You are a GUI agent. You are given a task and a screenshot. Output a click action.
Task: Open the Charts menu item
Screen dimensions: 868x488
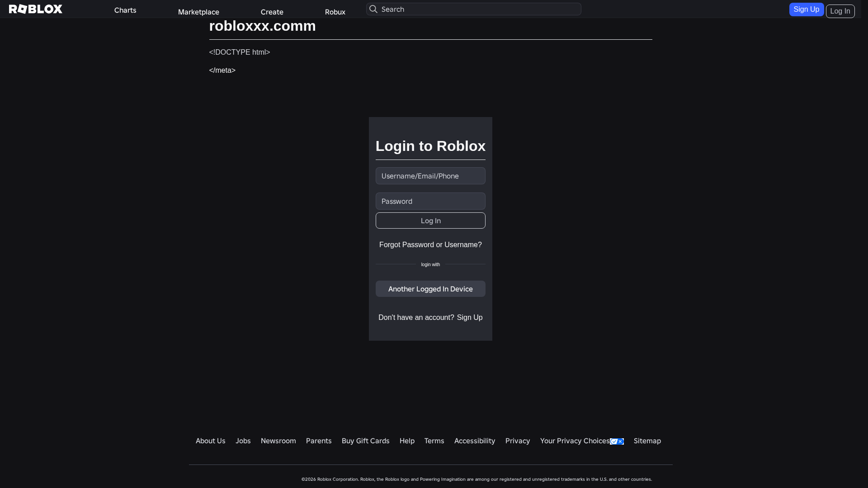125,10
